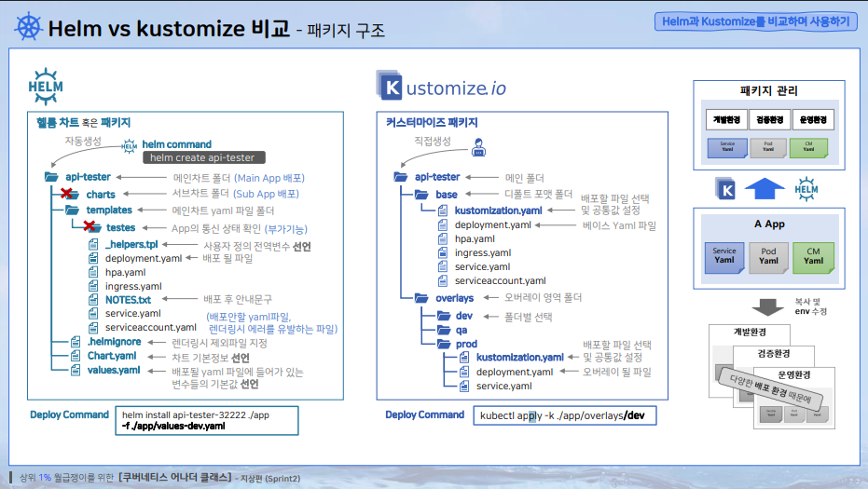Click 'hpa.yaml' in base folder
This screenshot has height=489, width=868.
pyautogui.click(x=475, y=239)
